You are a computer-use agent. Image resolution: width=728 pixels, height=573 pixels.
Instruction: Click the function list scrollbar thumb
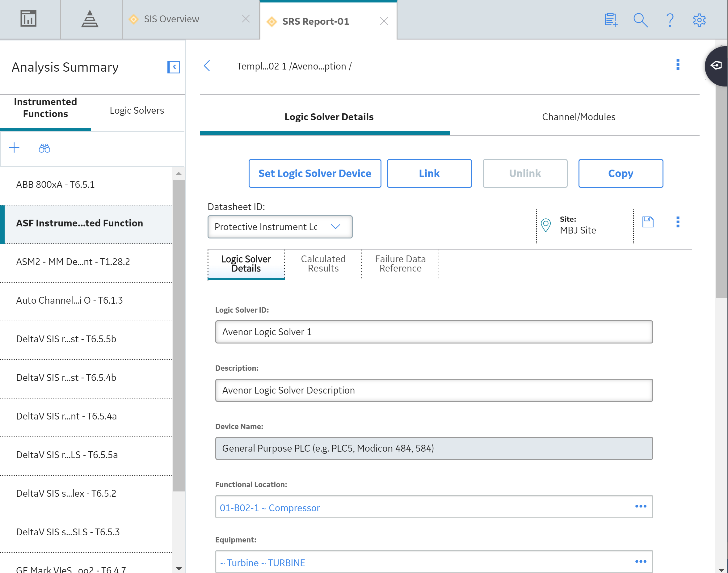tap(179, 335)
